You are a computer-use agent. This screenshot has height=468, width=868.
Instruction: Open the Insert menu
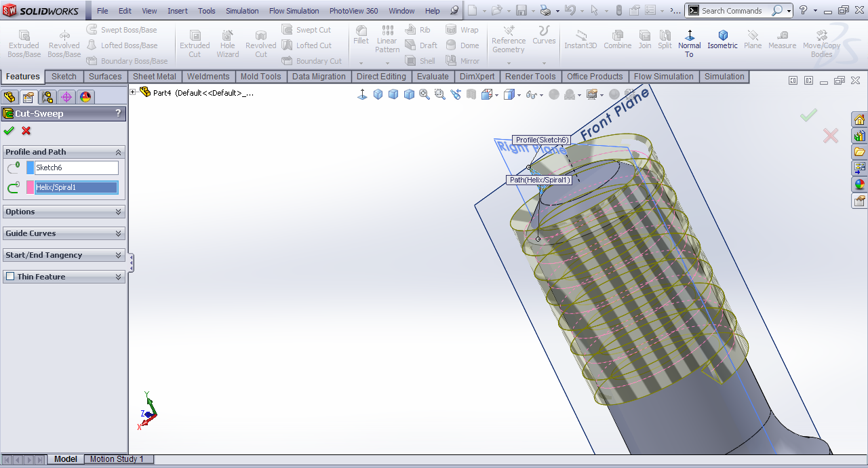click(178, 11)
